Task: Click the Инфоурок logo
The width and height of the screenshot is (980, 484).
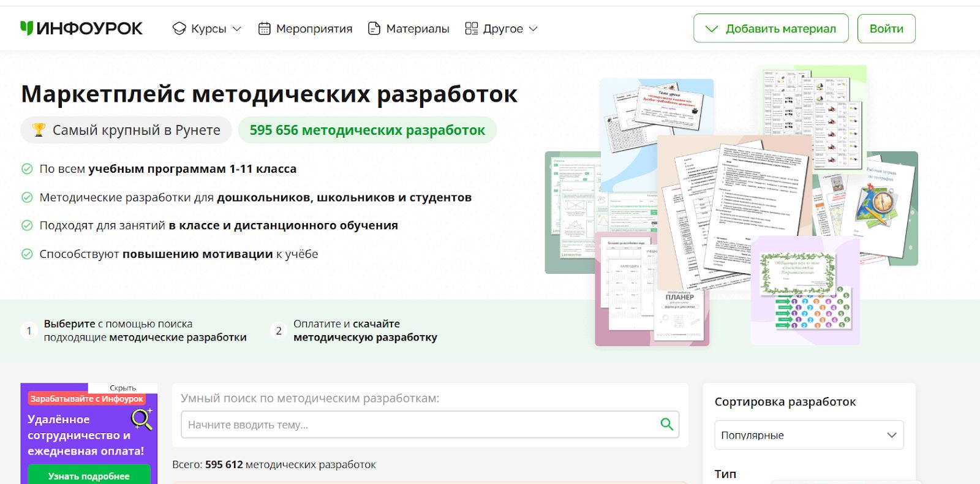Action: [x=81, y=28]
